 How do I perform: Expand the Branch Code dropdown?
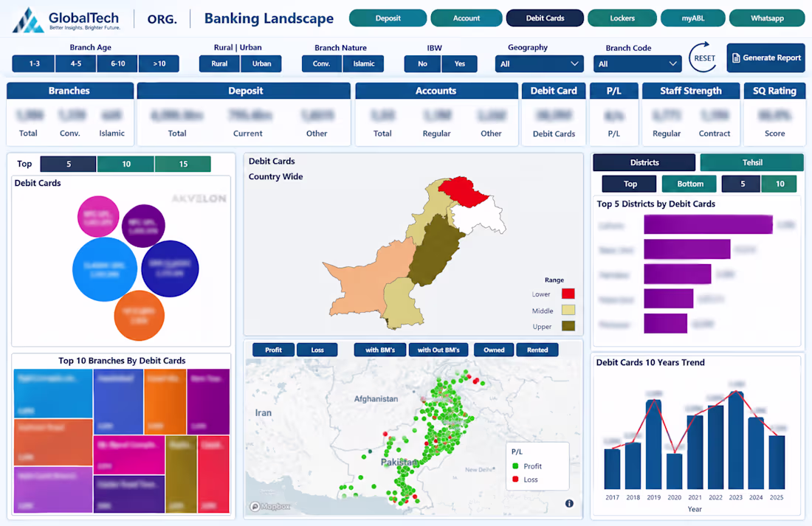pos(638,63)
